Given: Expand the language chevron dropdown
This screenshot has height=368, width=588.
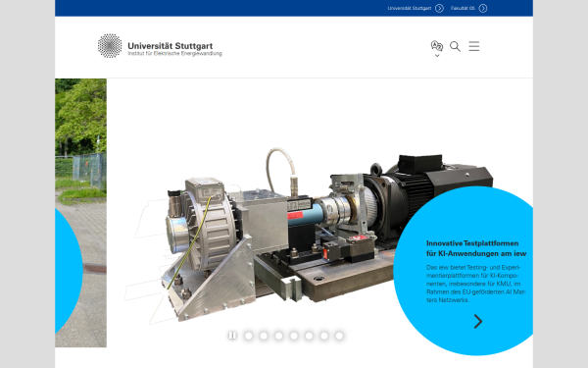Looking at the screenshot, I should (x=437, y=56).
